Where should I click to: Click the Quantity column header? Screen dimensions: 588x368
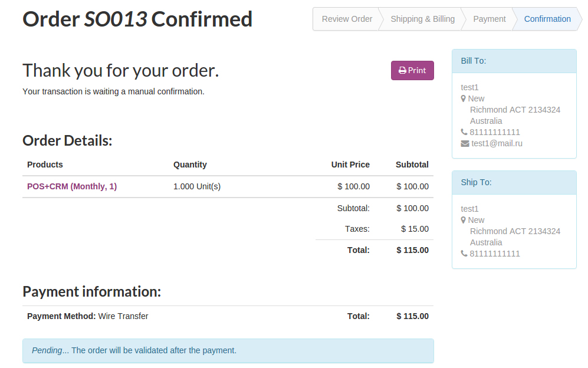pos(190,165)
